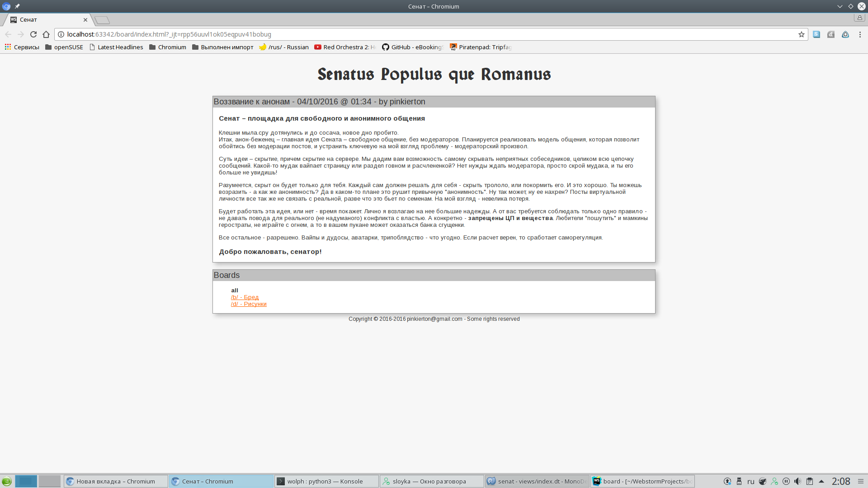Open the openSUSE bookmark folder
This screenshot has width=868, height=488.
point(64,47)
